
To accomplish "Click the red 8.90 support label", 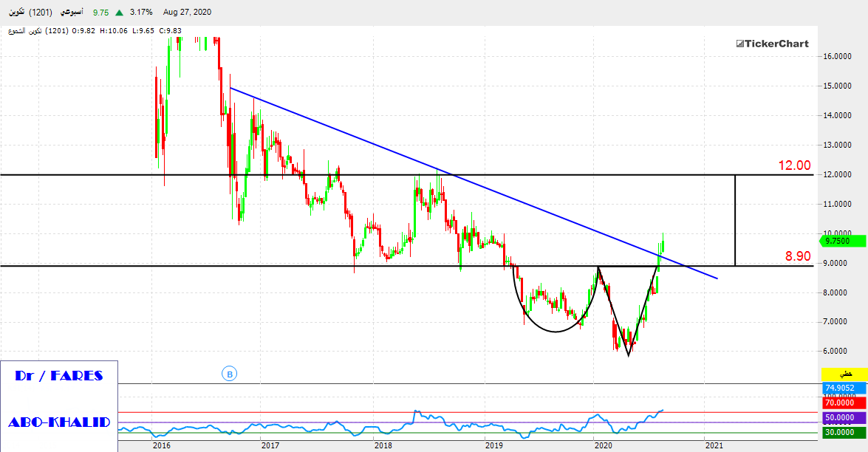I will 798,256.
